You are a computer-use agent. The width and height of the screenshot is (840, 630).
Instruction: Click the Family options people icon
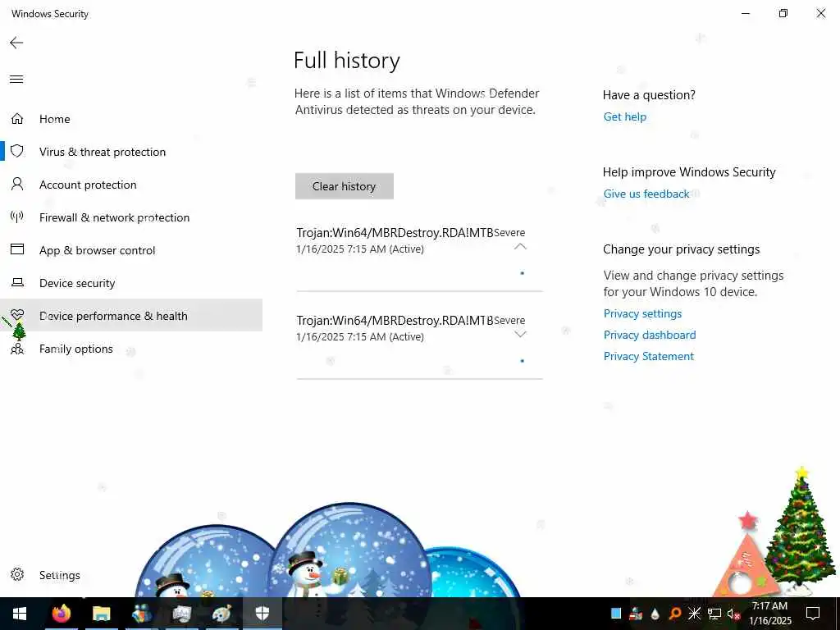click(x=17, y=349)
